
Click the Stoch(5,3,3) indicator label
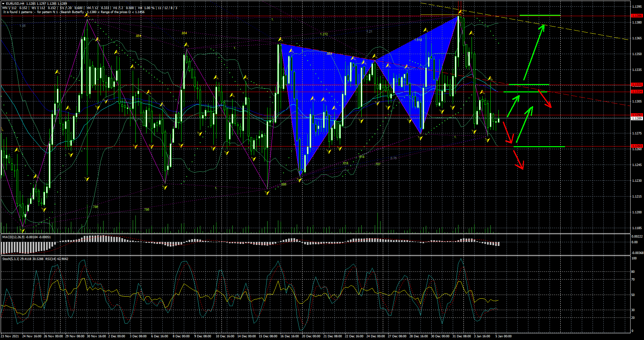(x=11, y=259)
